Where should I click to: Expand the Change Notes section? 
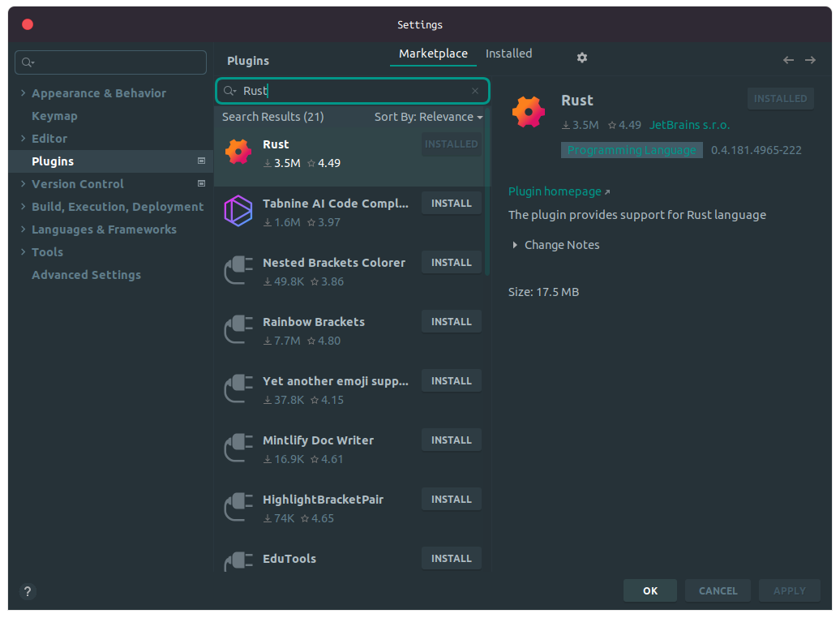click(x=515, y=245)
